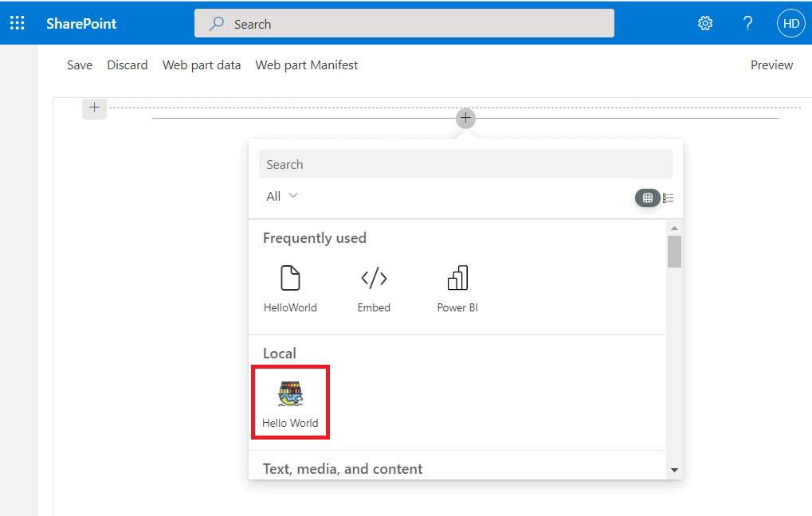The image size is (812, 516).
Task: Click the scrollbar up arrow
Action: [674, 229]
